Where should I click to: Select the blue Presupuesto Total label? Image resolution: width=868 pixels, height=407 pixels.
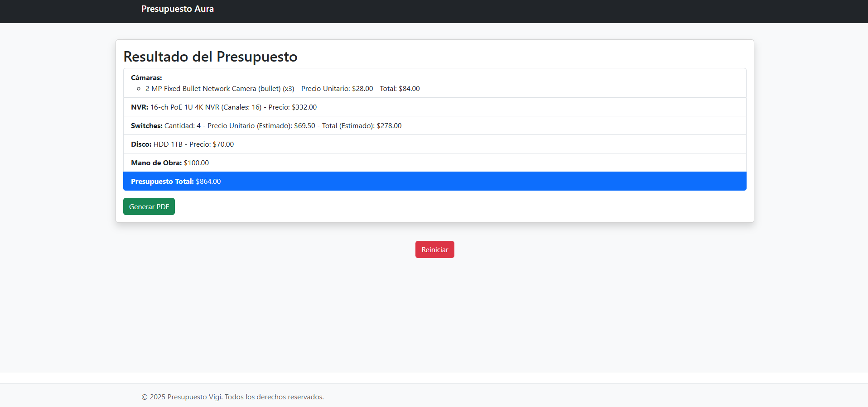[x=162, y=182]
